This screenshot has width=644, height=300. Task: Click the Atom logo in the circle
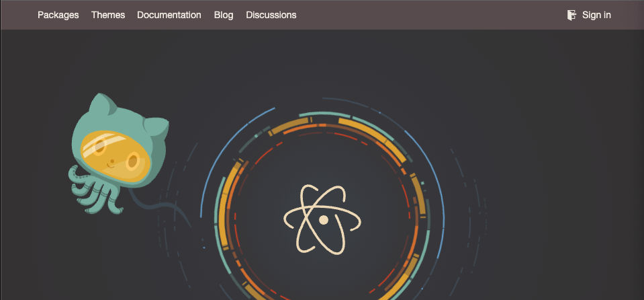(x=322, y=219)
